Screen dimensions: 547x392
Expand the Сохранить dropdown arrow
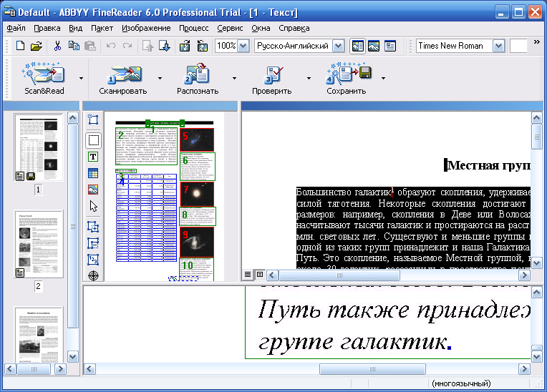point(383,79)
